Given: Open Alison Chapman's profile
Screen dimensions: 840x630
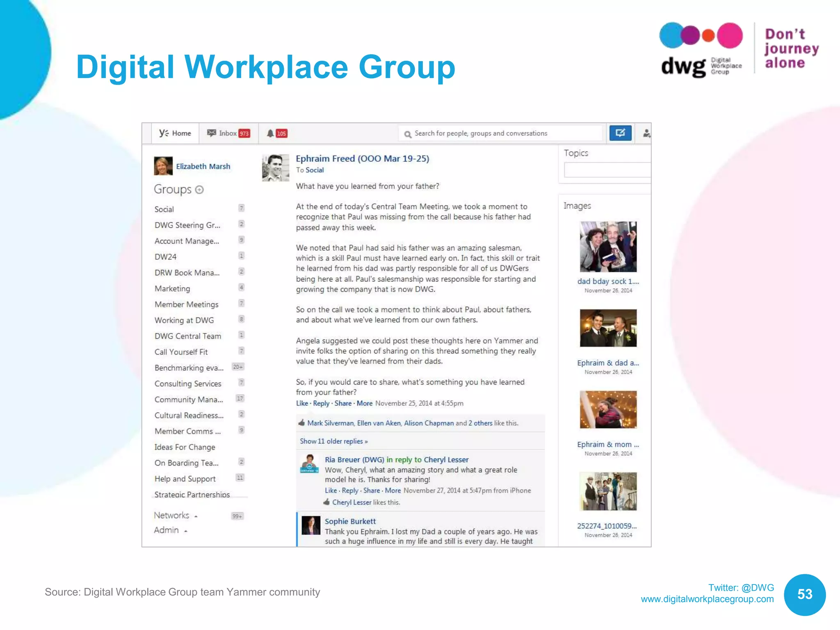Looking at the screenshot, I should point(429,423).
